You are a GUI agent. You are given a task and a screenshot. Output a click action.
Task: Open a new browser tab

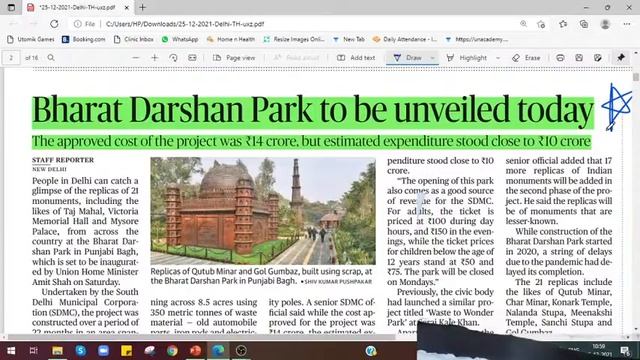(142, 7)
